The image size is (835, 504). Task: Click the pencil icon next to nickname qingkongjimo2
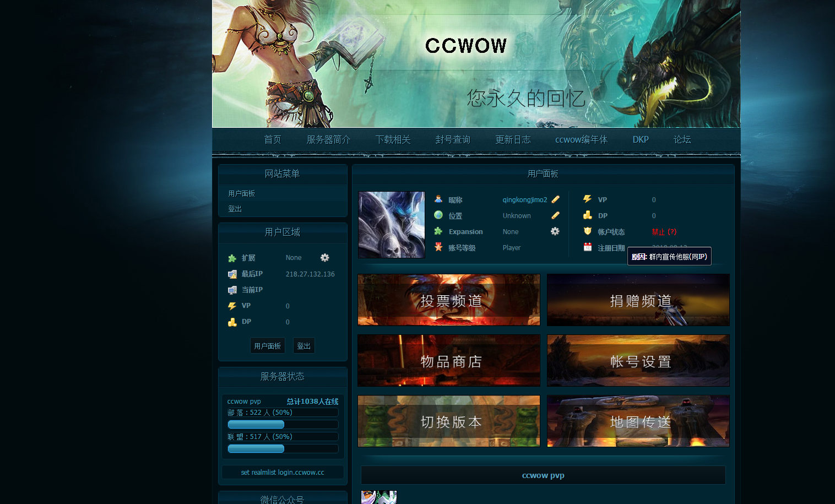coord(555,199)
